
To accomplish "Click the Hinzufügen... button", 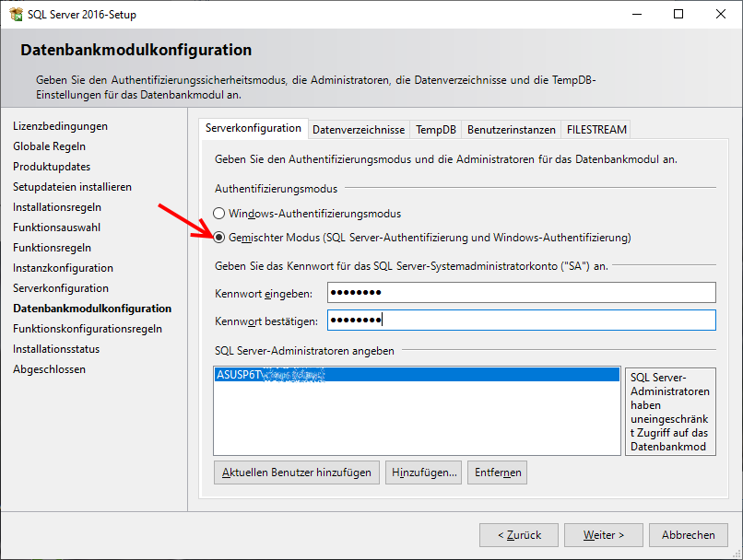I will point(424,472).
